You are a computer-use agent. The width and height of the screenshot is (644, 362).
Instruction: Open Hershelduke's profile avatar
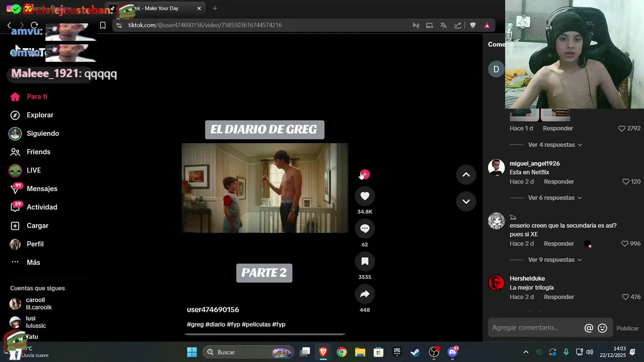tap(496, 283)
